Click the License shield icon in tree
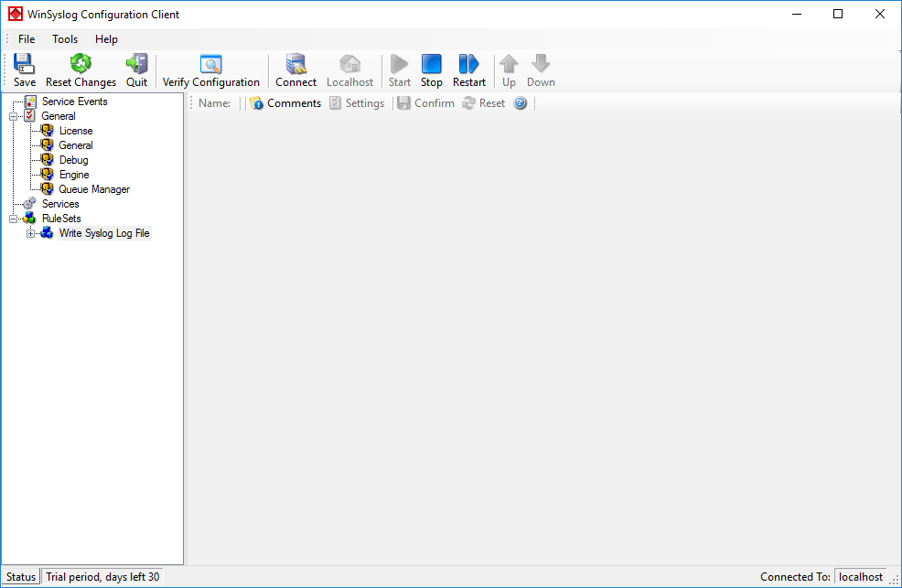This screenshot has width=902, height=588. (47, 131)
